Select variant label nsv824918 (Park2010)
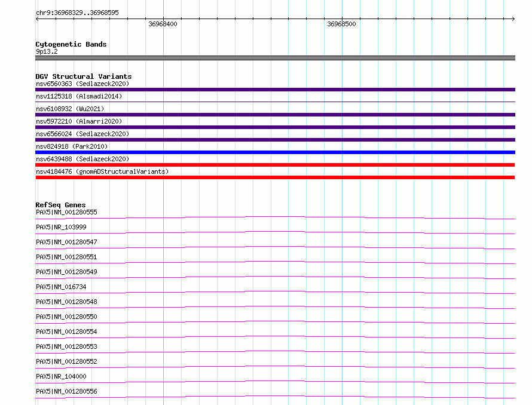The height and width of the screenshot is (405, 532). click(72, 146)
